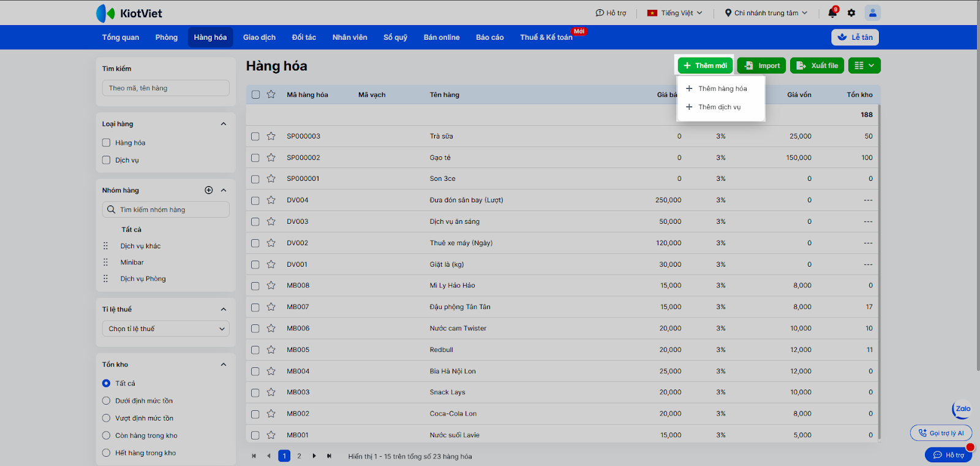Click the Zalo chat icon
The height and width of the screenshot is (466, 980).
(x=962, y=409)
